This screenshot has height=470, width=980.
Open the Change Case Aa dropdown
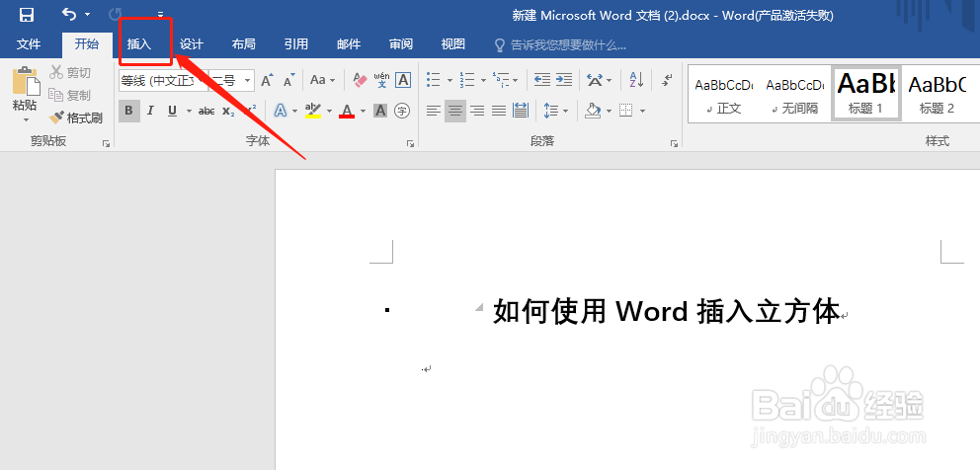click(322, 80)
